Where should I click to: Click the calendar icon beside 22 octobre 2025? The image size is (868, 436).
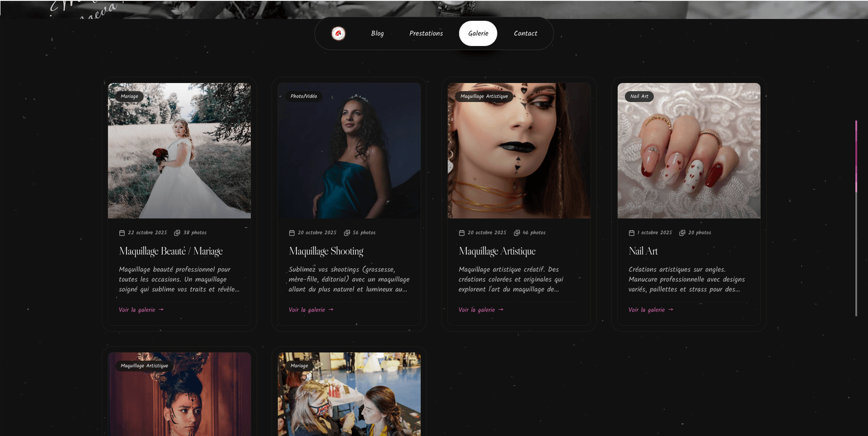[x=122, y=233]
